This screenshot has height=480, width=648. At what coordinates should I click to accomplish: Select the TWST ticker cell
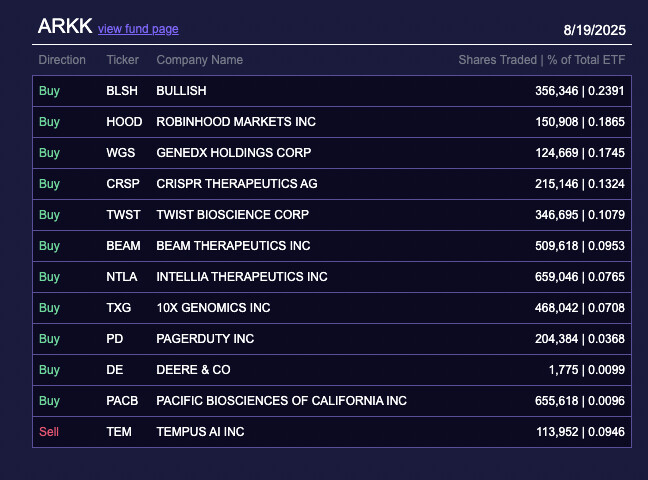(x=123, y=215)
